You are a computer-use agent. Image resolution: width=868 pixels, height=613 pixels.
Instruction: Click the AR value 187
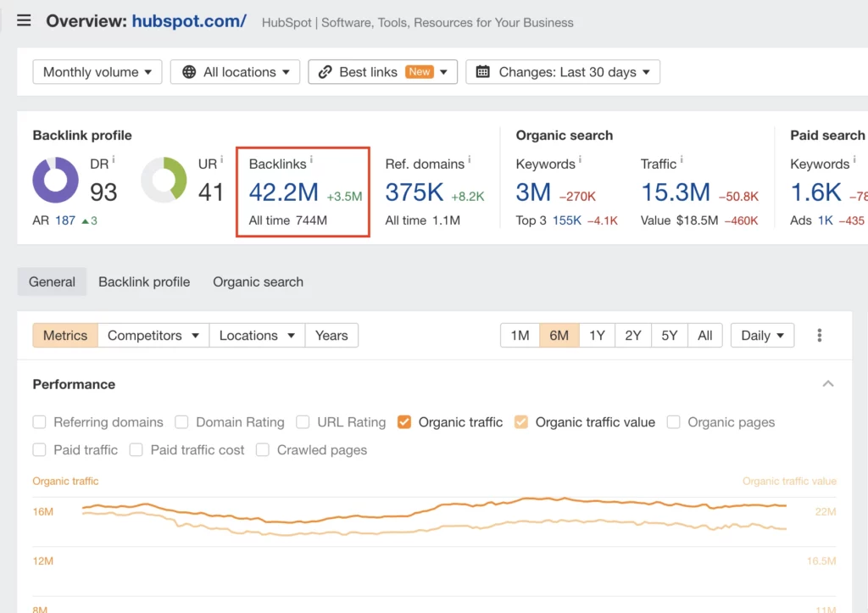pos(64,220)
